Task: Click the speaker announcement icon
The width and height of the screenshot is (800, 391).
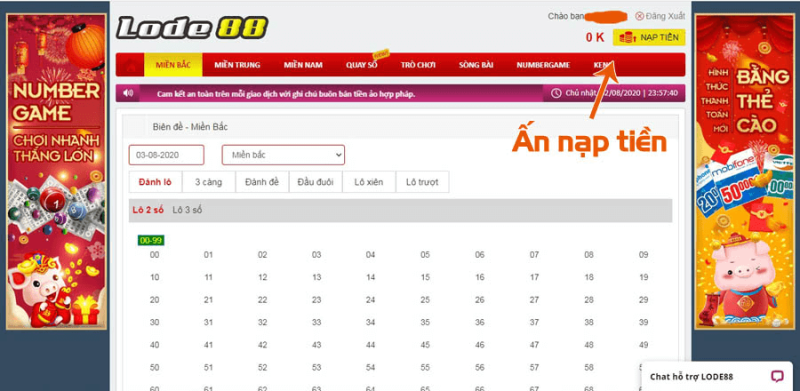Action: coord(128,93)
